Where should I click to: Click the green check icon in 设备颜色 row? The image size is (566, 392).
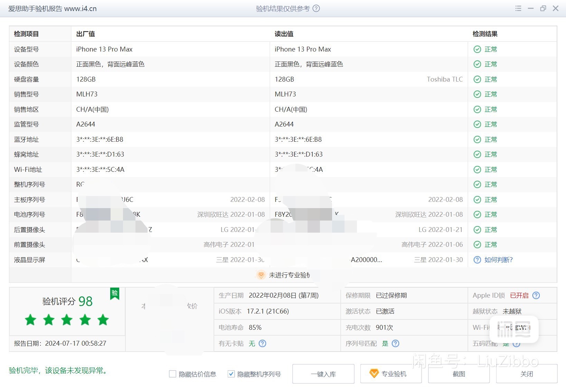477,64
